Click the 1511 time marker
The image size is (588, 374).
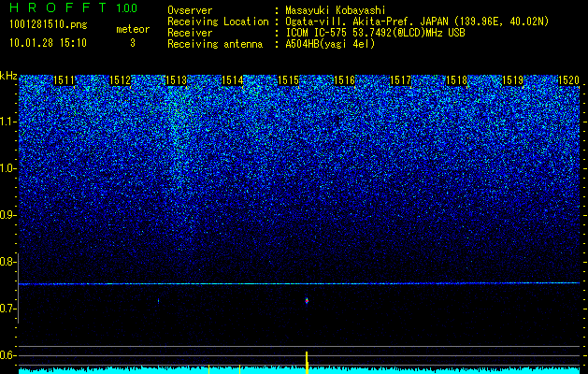(65, 79)
